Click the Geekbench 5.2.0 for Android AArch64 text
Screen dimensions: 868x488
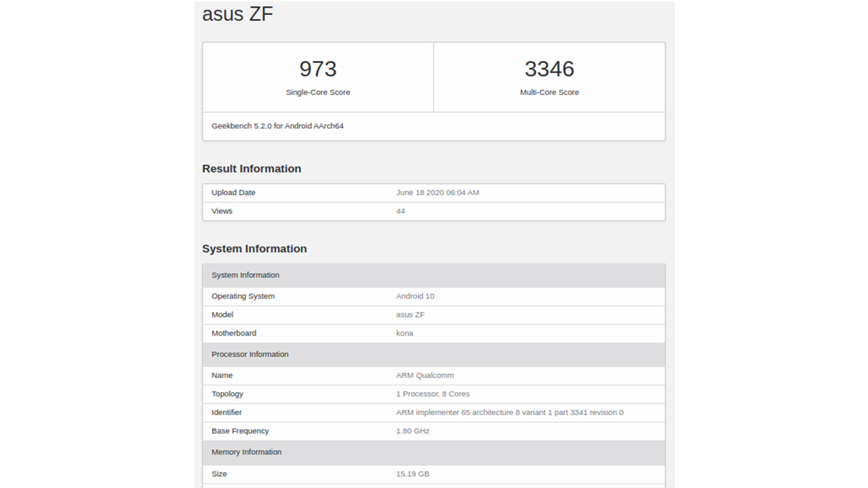point(278,126)
